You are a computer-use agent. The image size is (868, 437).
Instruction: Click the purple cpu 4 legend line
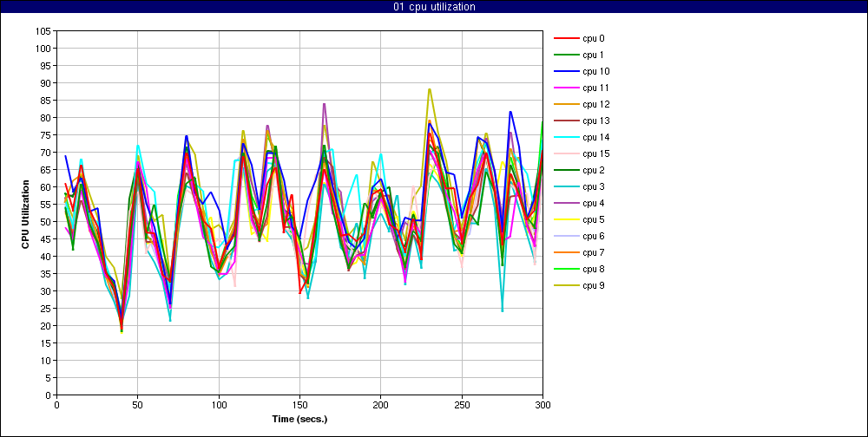click(x=566, y=204)
